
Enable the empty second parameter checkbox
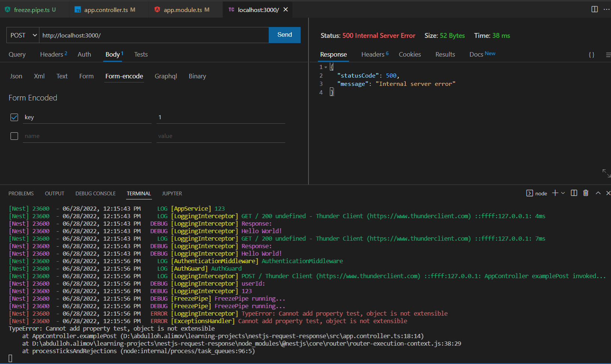(x=14, y=136)
